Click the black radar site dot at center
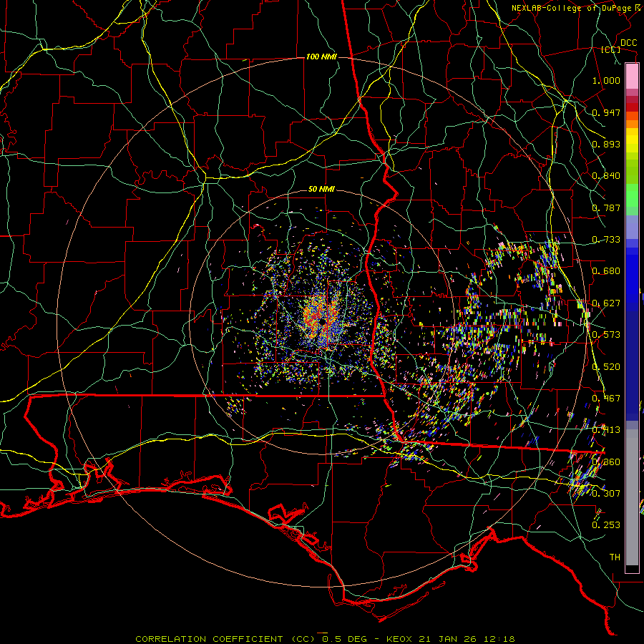This screenshot has height=644, width=644. [323, 321]
